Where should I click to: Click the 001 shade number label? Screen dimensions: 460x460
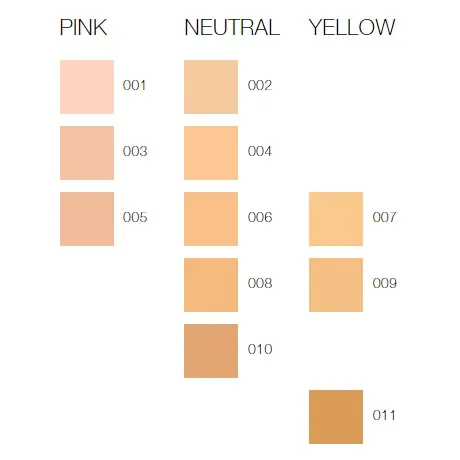click(x=134, y=85)
